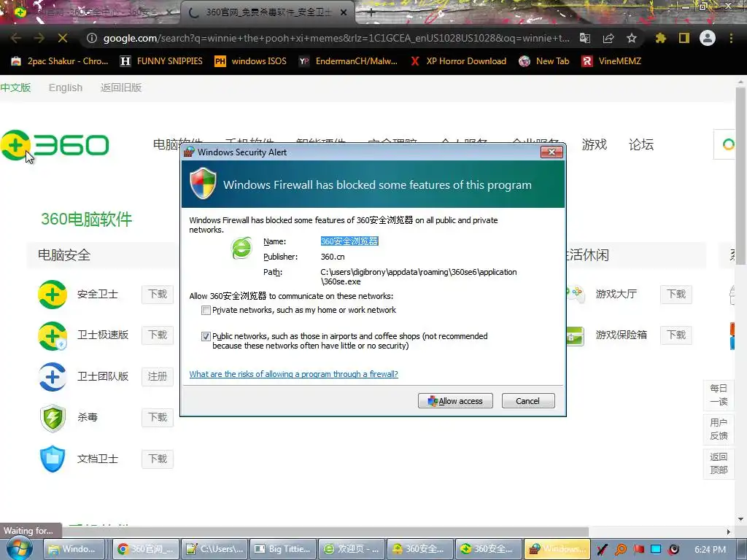The image size is (747, 560).
Task: Click the 卫士极速版 product icon
Action: 53,335
